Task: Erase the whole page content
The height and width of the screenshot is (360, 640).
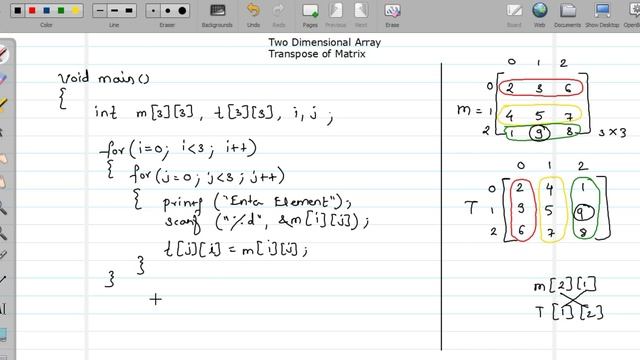Action: [392, 15]
